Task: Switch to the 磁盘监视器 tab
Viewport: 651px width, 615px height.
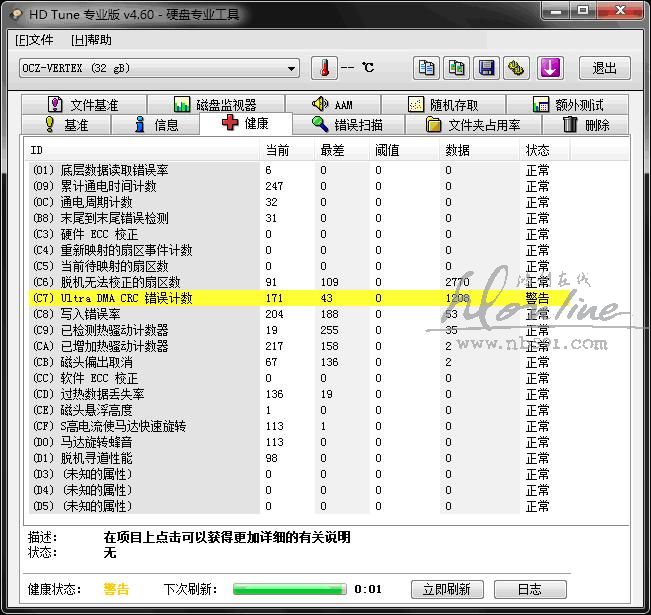Action: click(216, 104)
